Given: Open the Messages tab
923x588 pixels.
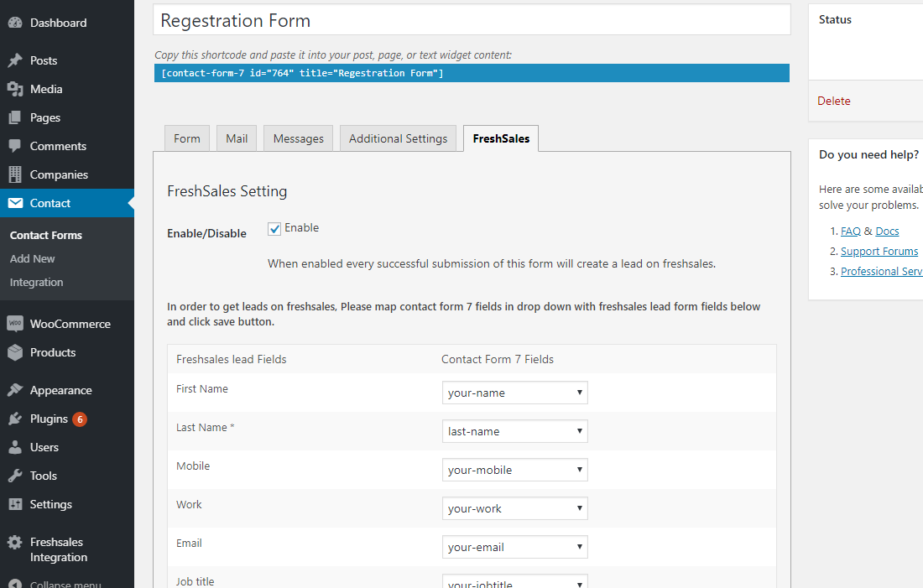Looking at the screenshot, I should coord(298,138).
